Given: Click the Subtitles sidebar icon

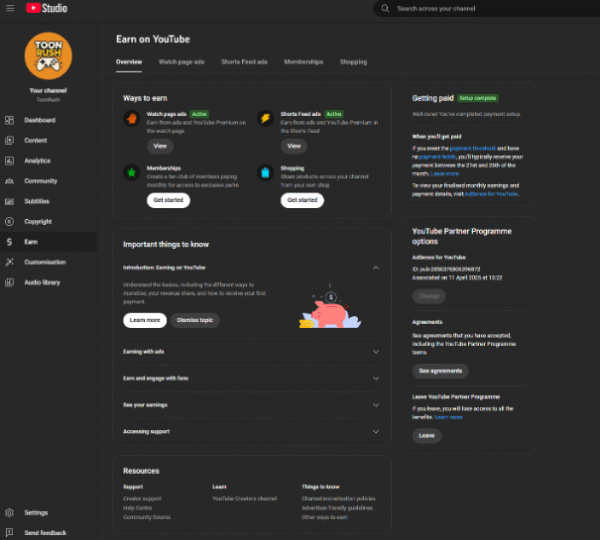Looking at the screenshot, I should (x=10, y=201).
